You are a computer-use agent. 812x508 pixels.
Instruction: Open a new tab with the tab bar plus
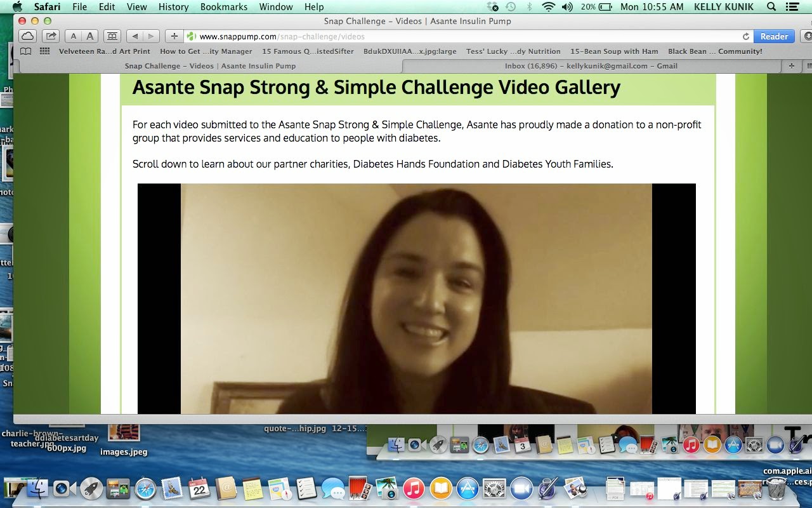tap(791, 66)
